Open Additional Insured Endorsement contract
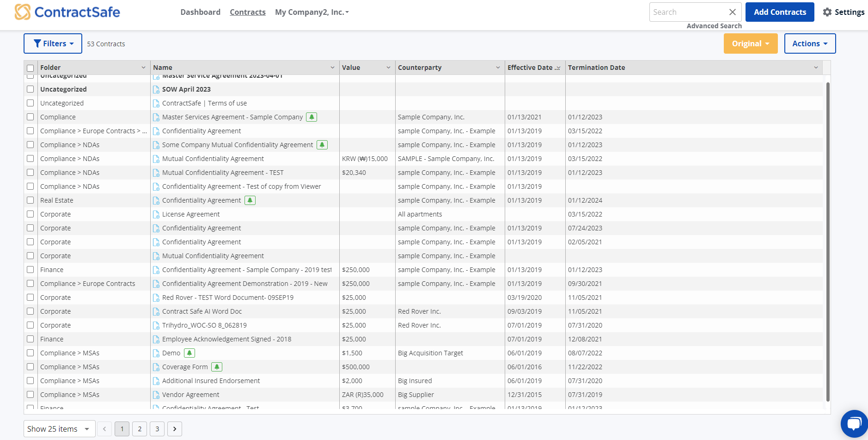The height and width of the screenshot is (440, 868). [211, 381]
